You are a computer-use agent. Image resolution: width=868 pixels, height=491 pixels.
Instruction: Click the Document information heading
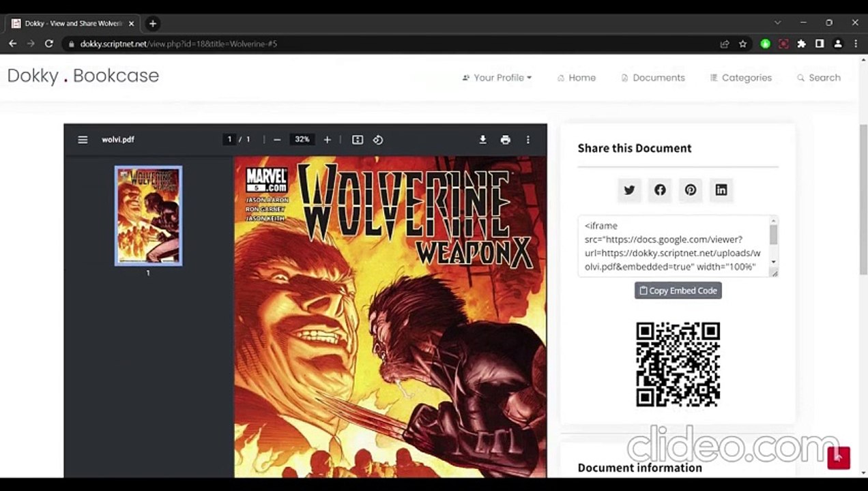(640, 468)
